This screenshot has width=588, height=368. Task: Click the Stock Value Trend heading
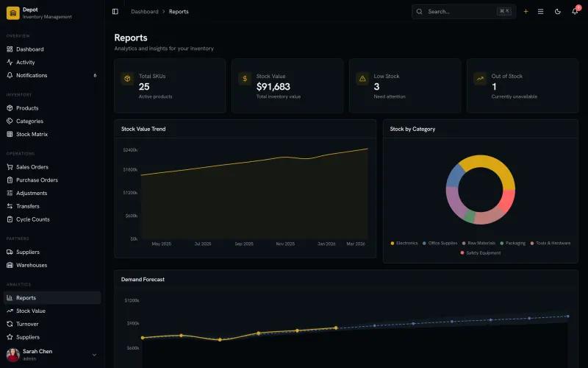[x=143, y=130]
